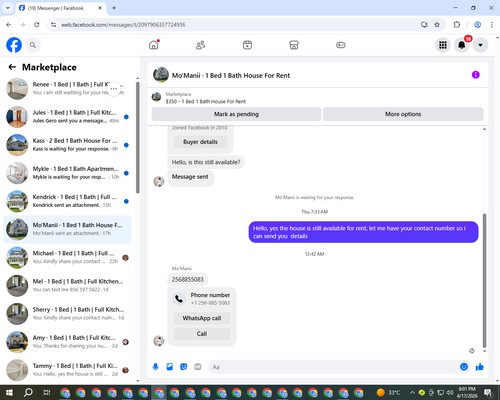Open a new browser tab
Image resolution: width=500 pixels, height=400 pixels.
(114, 8)
